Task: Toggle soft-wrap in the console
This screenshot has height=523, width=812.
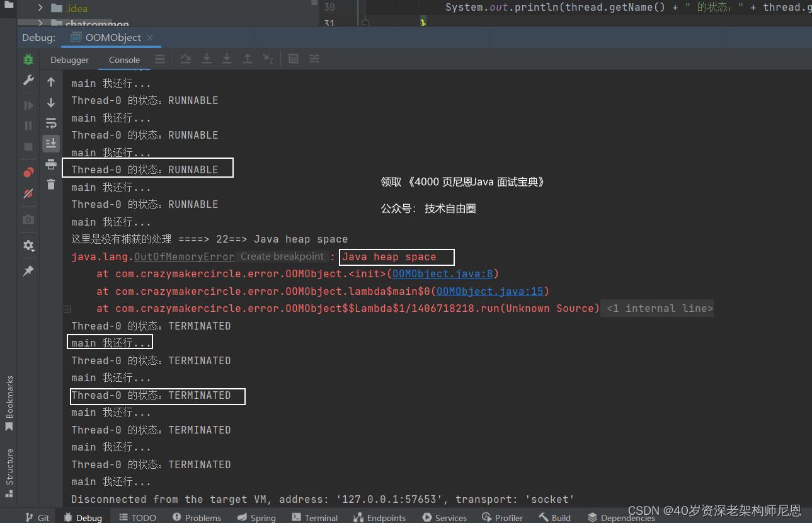Action: (x=51, y=123)
